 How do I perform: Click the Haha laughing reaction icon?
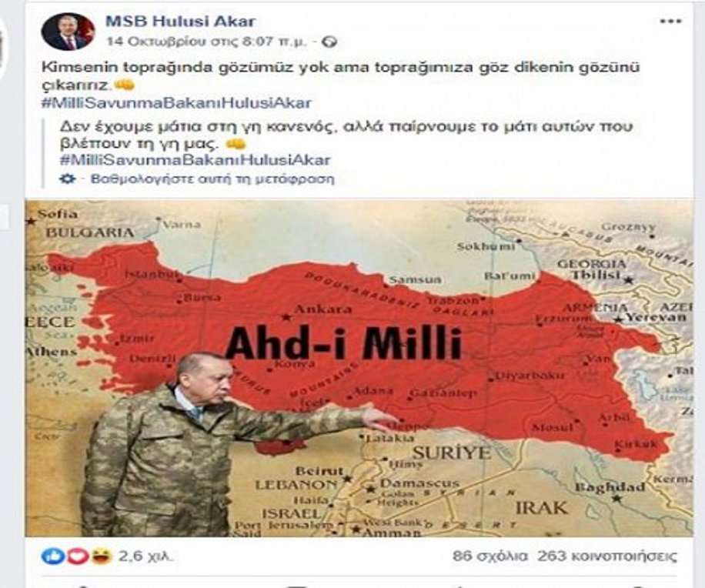(102, 557)
